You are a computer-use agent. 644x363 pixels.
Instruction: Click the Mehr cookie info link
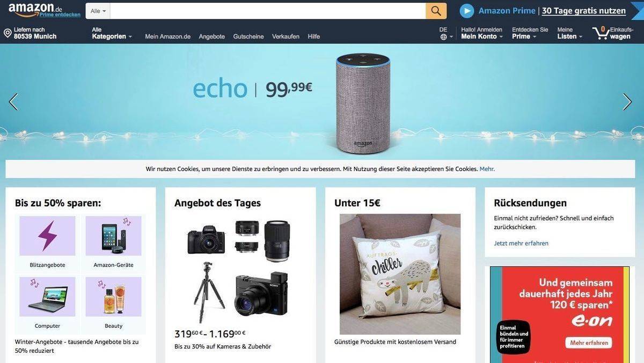coord(487,169)
